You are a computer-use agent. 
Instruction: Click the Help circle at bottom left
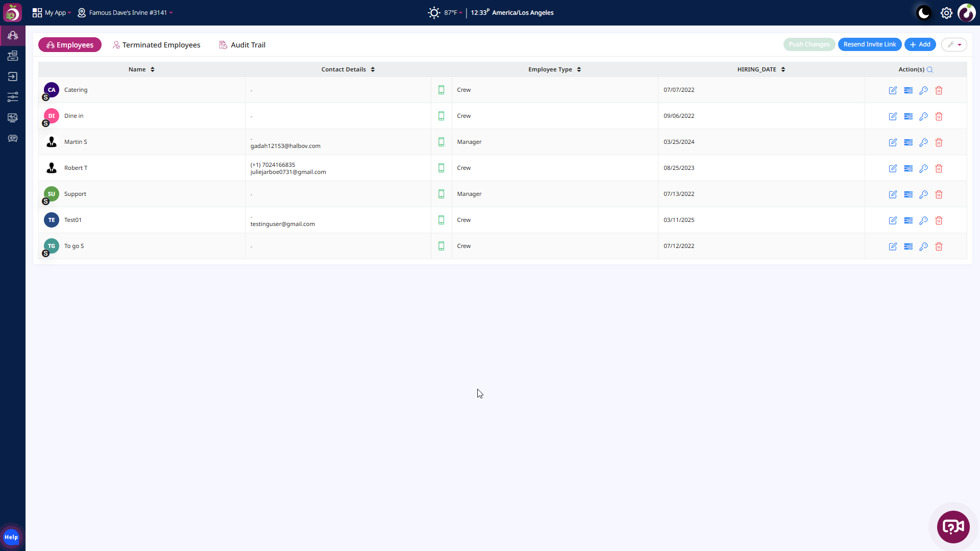point(11,537)
